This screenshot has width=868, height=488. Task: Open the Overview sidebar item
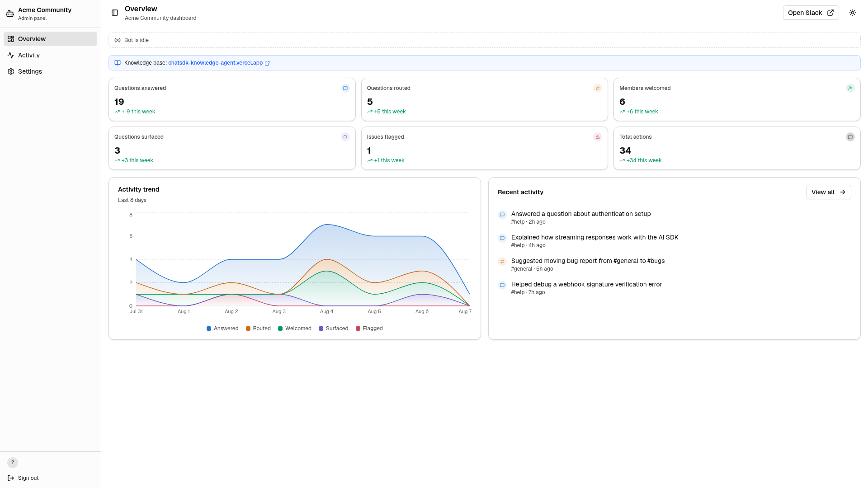tap(50, 39)
